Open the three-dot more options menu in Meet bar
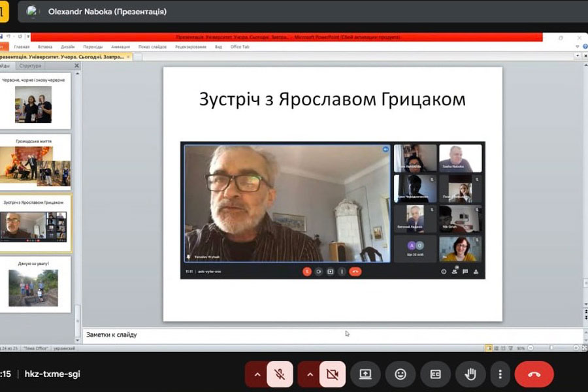Viewport: 588px width, 392px height. click(x=500, y=374)
